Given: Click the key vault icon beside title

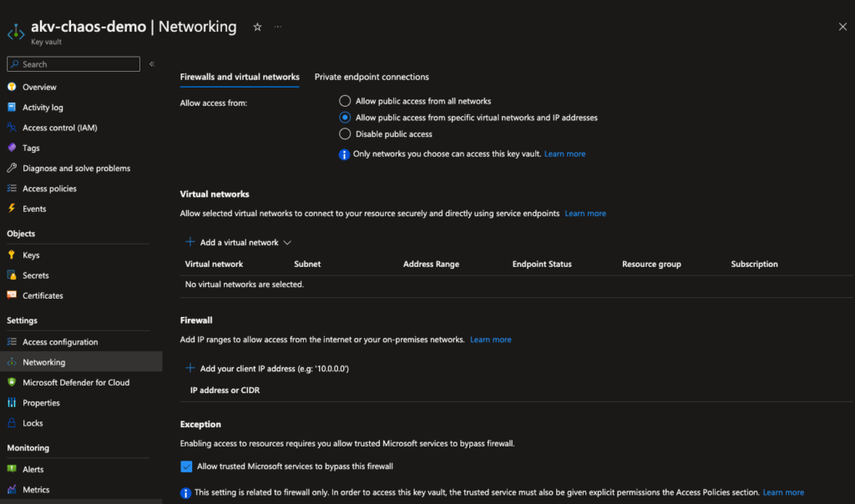Looking at the screenshot, I should tap(16, 32).
